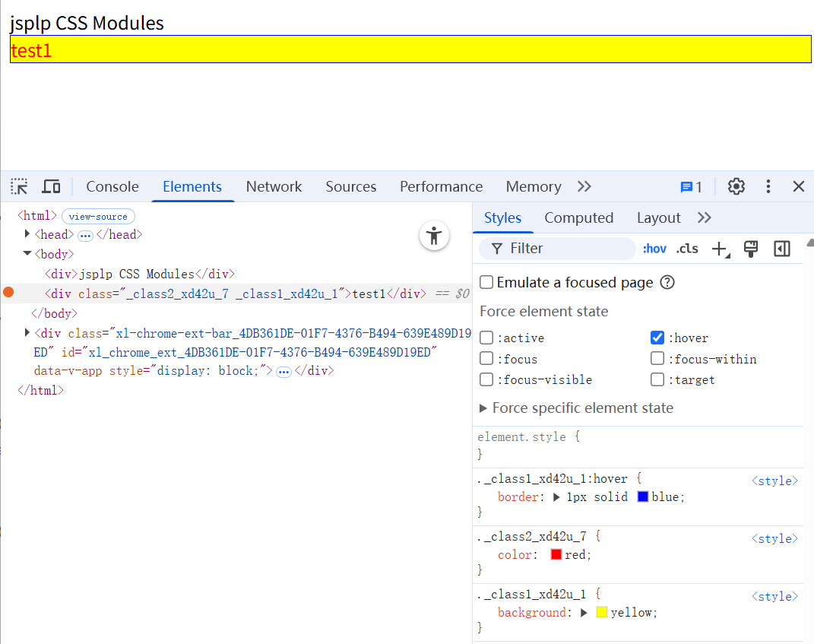Switch to the Network tab
The width and height of the screenshot is (814, 644).
pos(274,186)
